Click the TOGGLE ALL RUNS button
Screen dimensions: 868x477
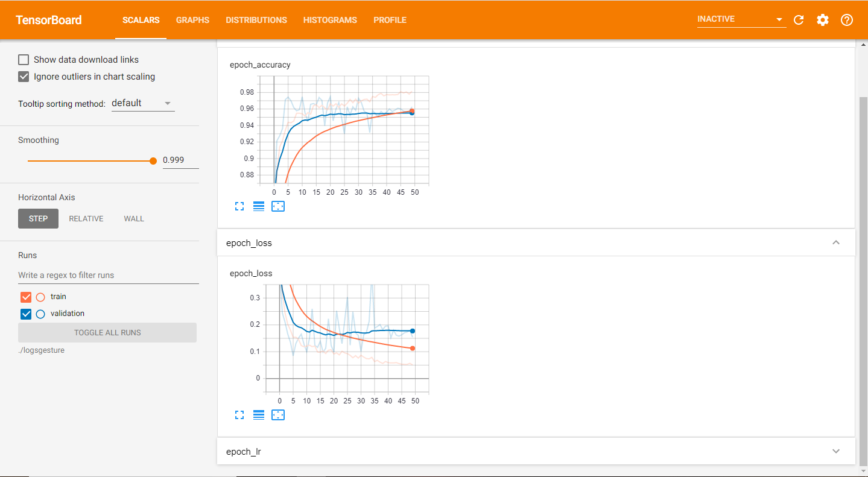pyautogui.click(x=107, y=332)
